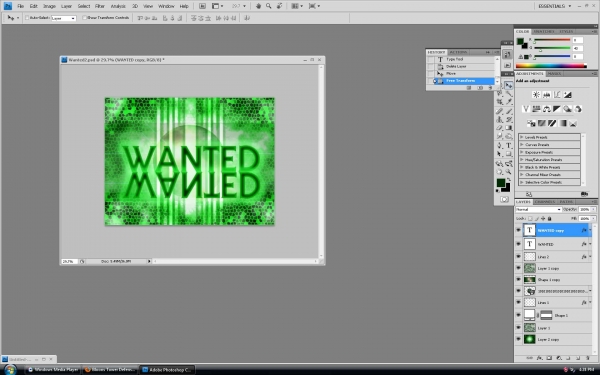Launch Bridge from application bar

tap(202, 6)
